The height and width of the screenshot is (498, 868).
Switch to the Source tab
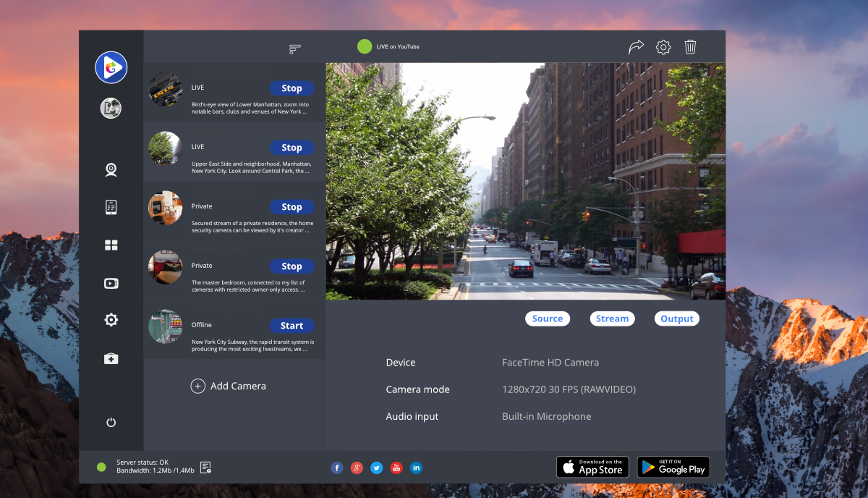point(547,318)
